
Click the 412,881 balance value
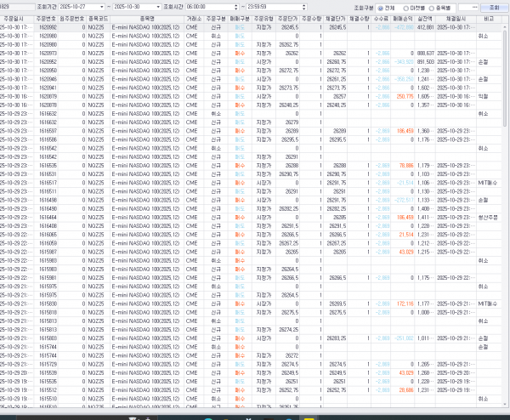pyautogui.click(x=425, y=27)
